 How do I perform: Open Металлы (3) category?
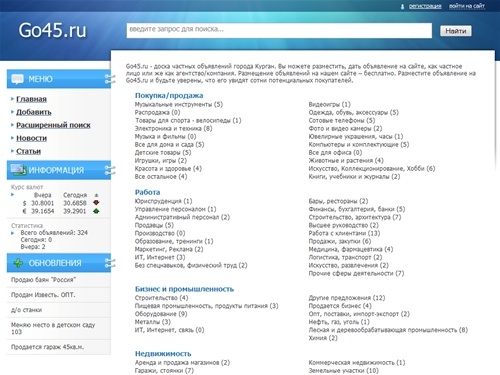click(x=153, y=322)
